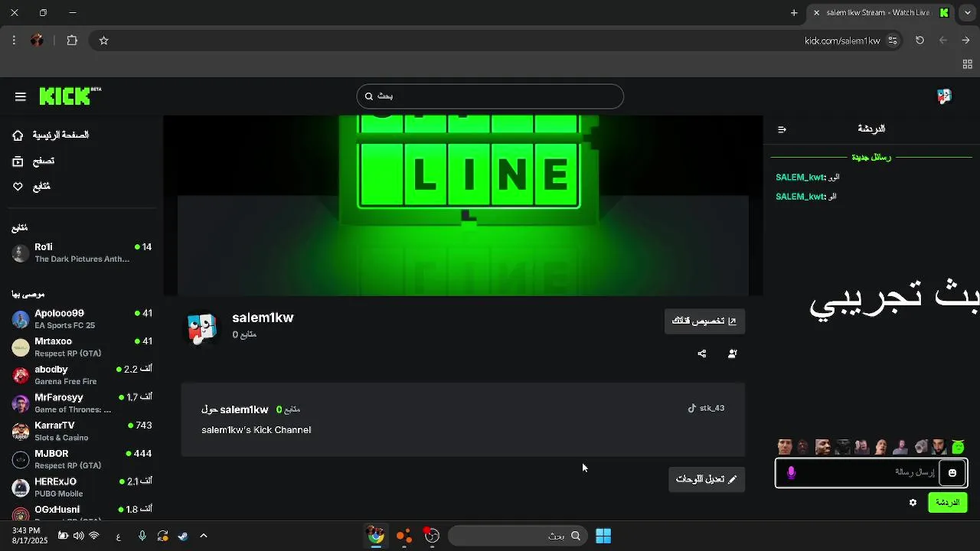Click the KICK beta logo
The height and width of the screenshot is (551, 980).
pyautogui.click(x=70, y=96)
